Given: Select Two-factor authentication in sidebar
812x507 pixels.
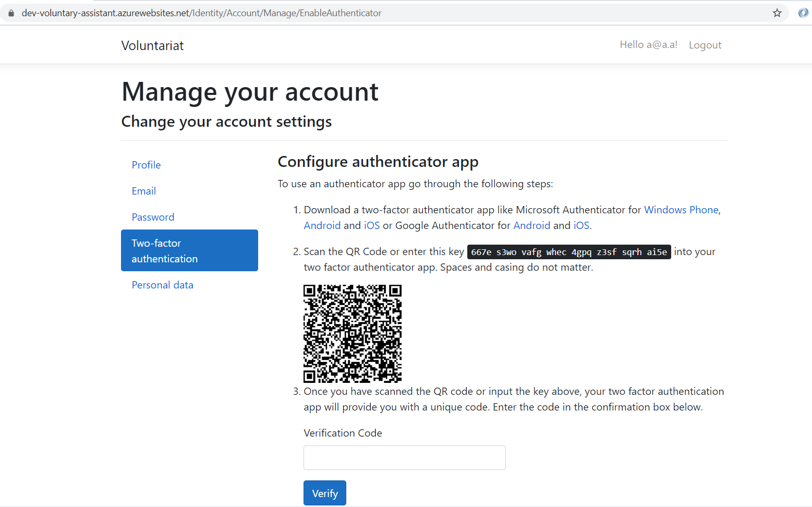Looking at the screenshot, I should [189, 250].
